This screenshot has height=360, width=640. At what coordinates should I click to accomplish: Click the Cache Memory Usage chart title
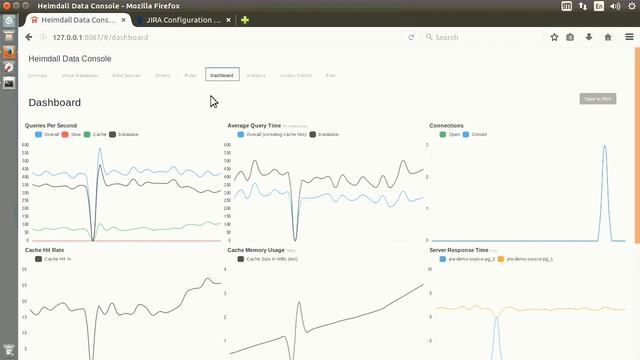pos(256,250)
